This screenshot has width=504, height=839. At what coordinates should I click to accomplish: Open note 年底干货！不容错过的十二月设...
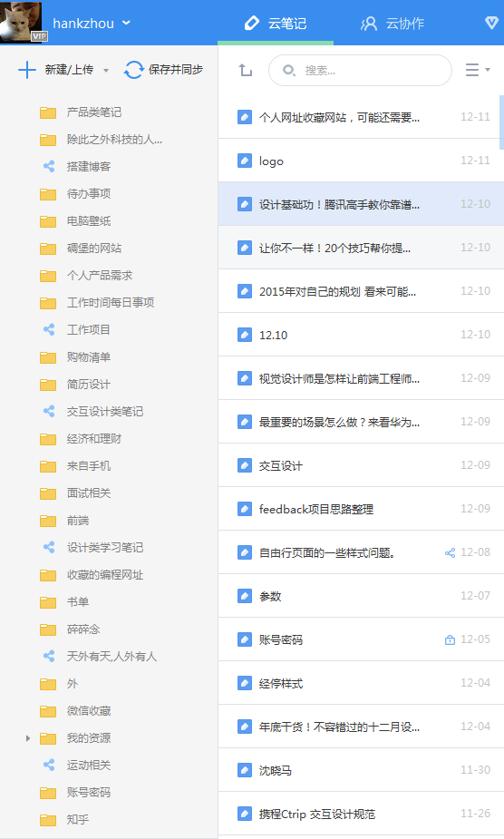point(361,727)
